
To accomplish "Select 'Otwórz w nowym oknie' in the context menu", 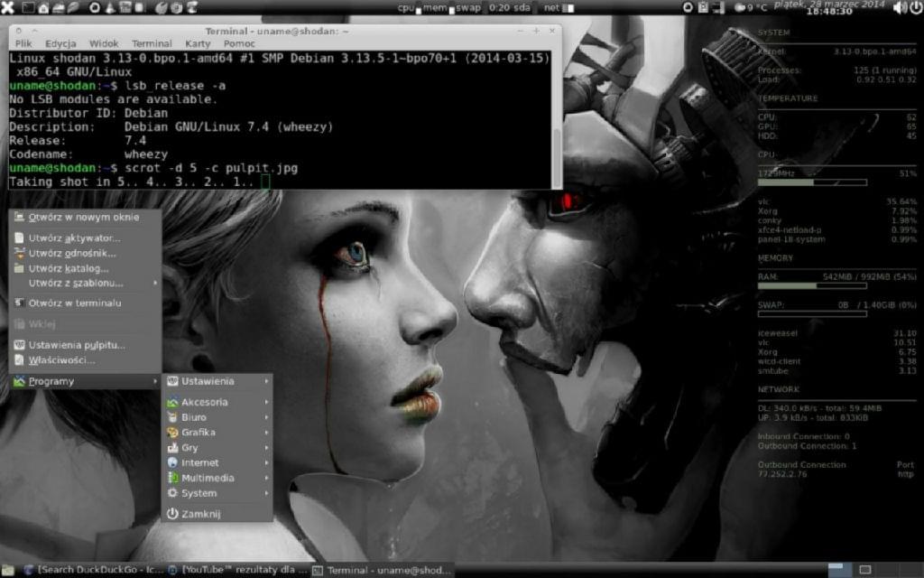I will tap(85, 217).
